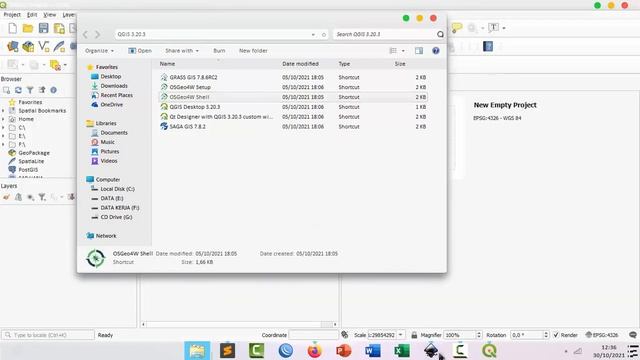Toggle extents and mouse position display icon
This screenshot has height=360, width=640.
click(x=345, y=335)
